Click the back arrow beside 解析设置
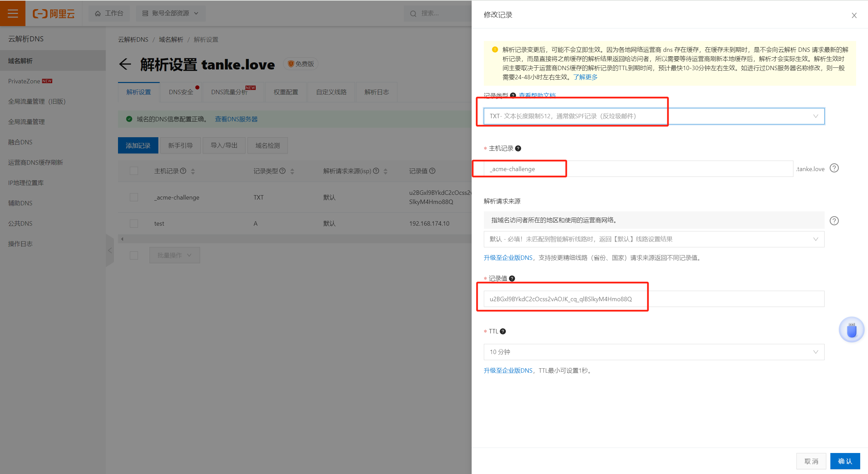Image resolution: width=868 pixels, height=474 pixels. tap(125, 64)
